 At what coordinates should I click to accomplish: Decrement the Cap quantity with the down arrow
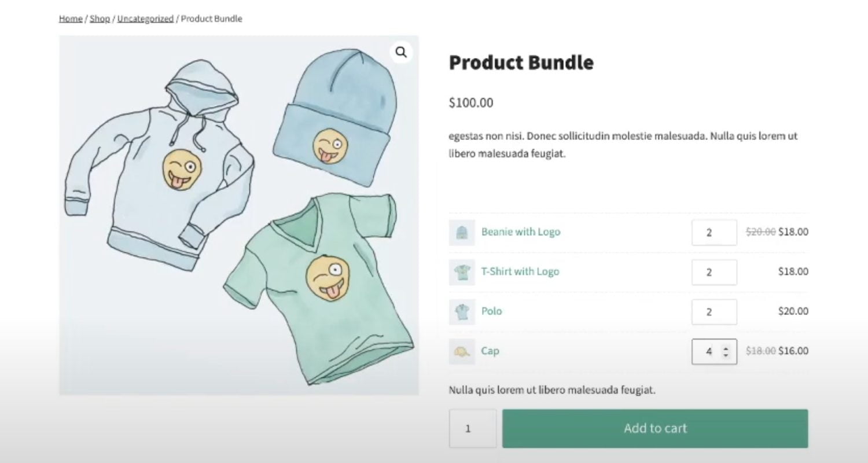724,355
